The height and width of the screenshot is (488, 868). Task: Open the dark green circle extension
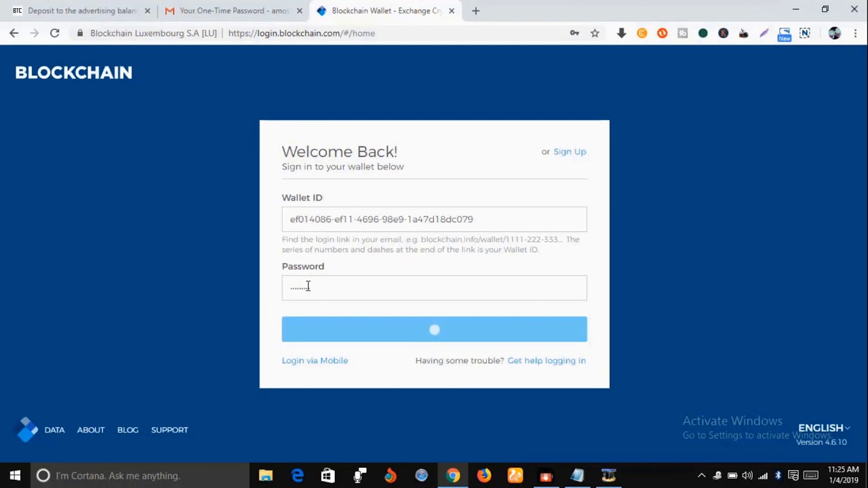[x=703, y=33]
